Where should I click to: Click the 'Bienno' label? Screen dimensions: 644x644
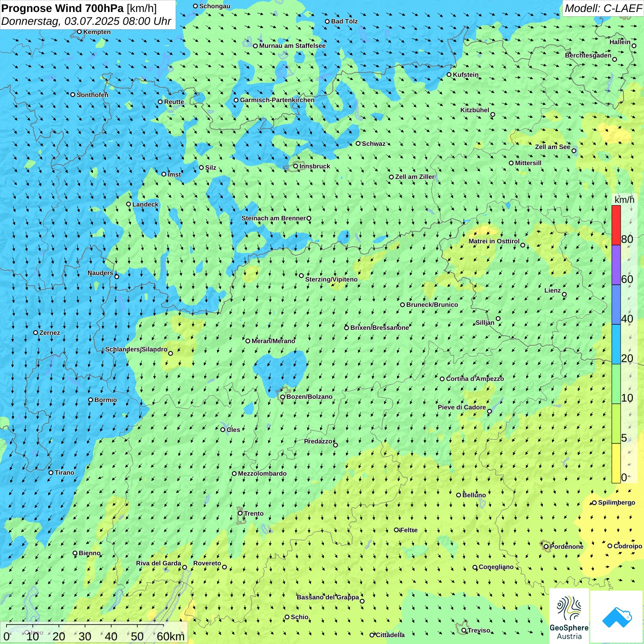tap(89, 553)
